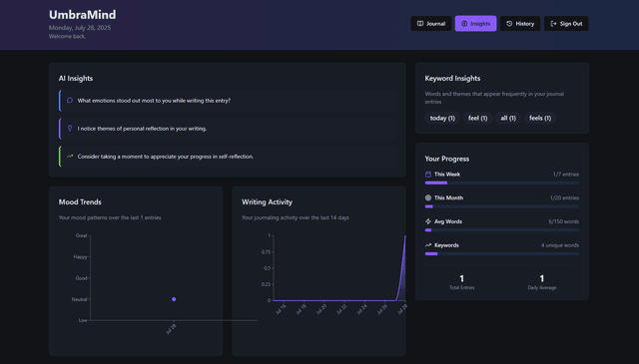Viewport: 639px width, 364px height.
Task: Click the Daily Average count
Action: 541,278
